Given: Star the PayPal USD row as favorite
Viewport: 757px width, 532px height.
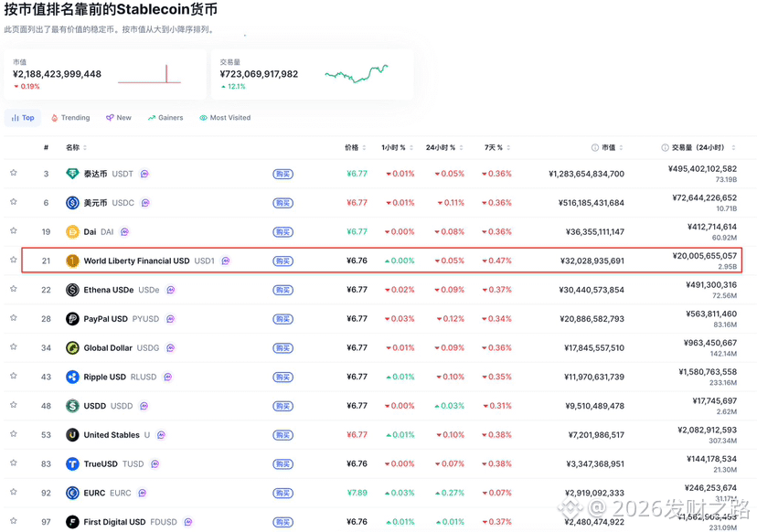Looking at the screenshot, I should [x=14, y=318].
